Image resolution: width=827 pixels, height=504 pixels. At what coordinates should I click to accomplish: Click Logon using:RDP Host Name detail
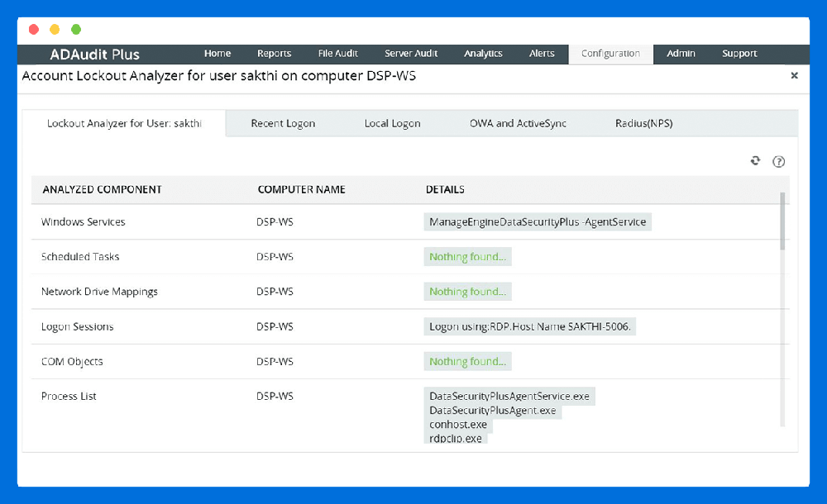click(529, 327)
